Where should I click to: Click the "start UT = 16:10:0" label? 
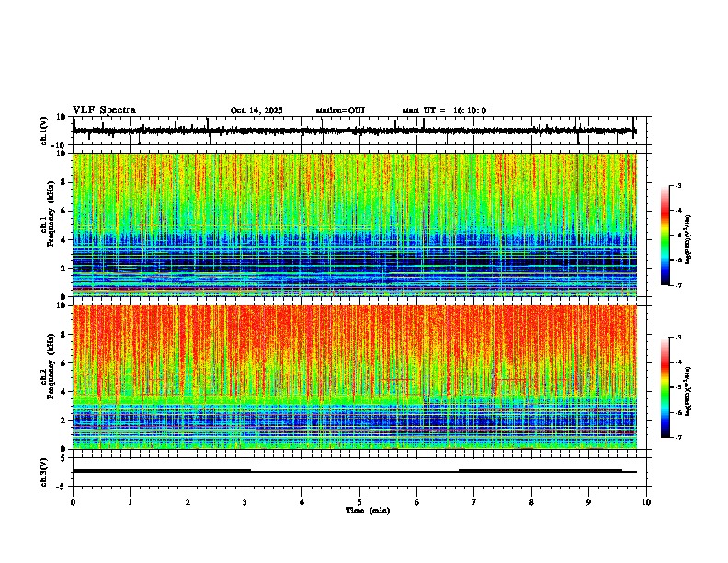[x=444, y=110]
